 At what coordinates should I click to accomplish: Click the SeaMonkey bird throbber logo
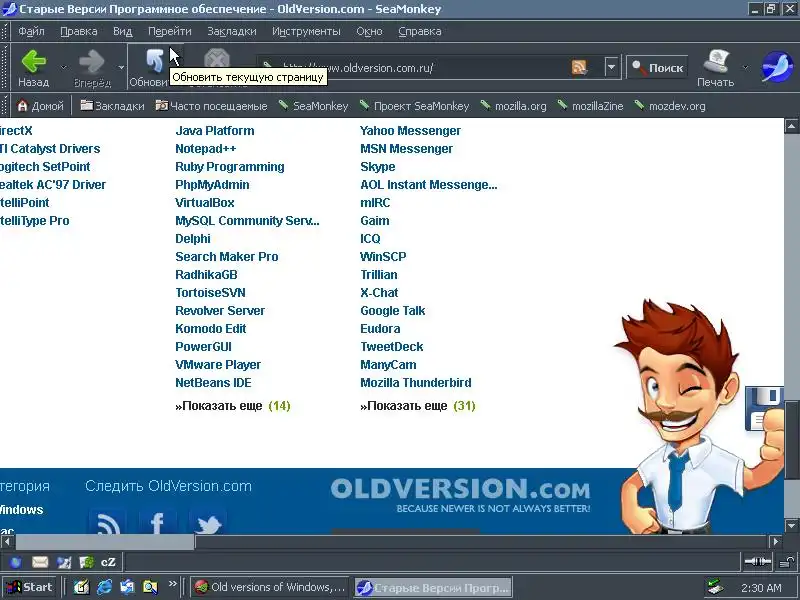coord(777,67)
